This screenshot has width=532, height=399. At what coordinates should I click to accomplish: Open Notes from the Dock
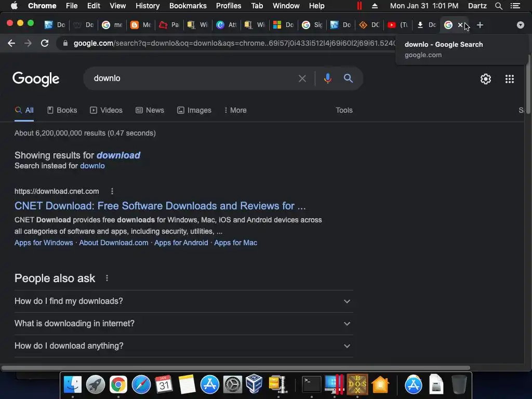point(187,385)
